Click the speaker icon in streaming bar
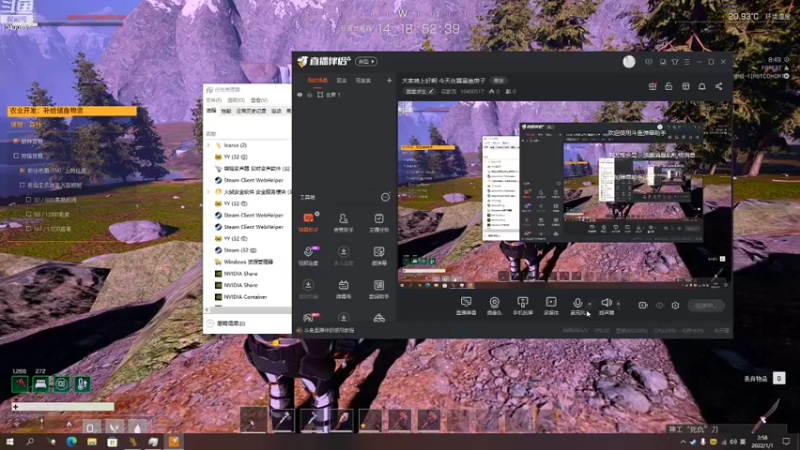The width and height of the screenshot is (800, 450). coord(606,303)
